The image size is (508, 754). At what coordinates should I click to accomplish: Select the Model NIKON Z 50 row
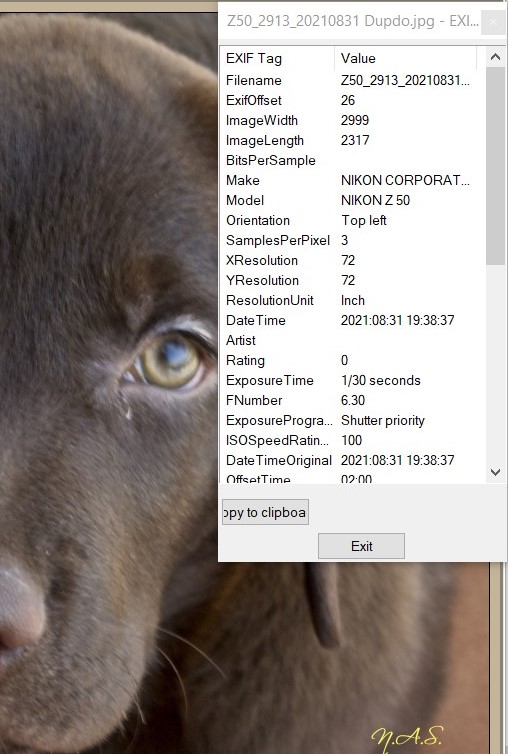[x=353, y=200]
